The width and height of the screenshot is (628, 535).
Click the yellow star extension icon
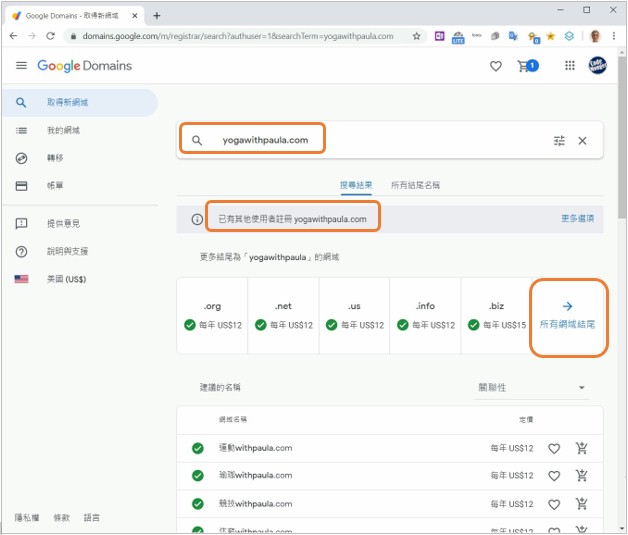[551, 36]
